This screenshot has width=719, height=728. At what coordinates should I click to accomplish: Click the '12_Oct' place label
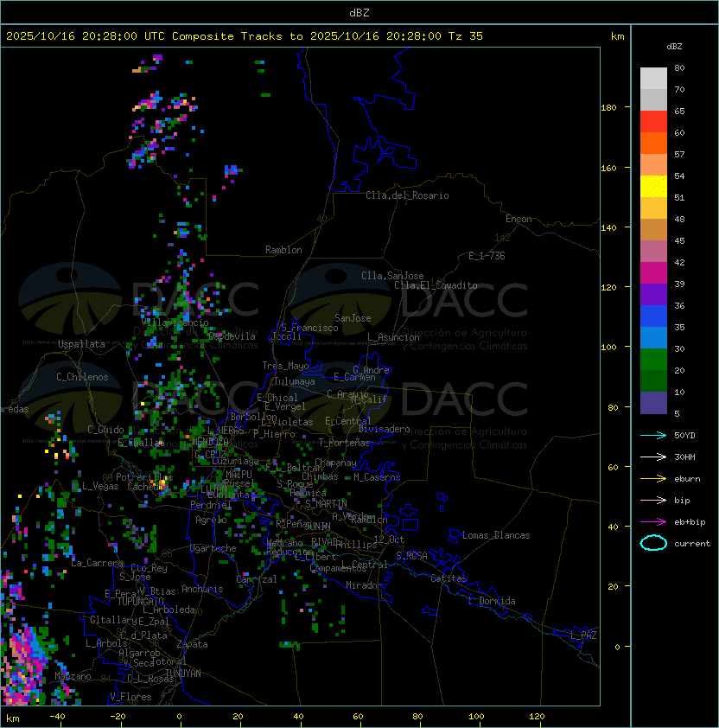point(389,540)
